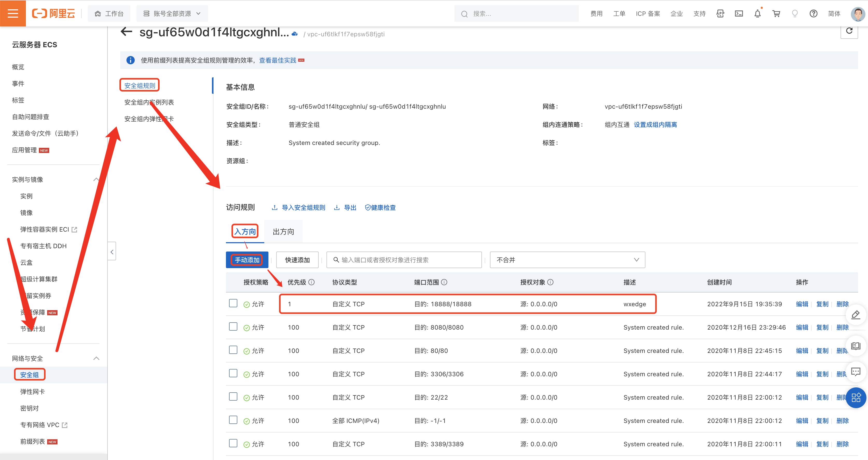
Task: Click the notification bell icon
Action: 757,13
